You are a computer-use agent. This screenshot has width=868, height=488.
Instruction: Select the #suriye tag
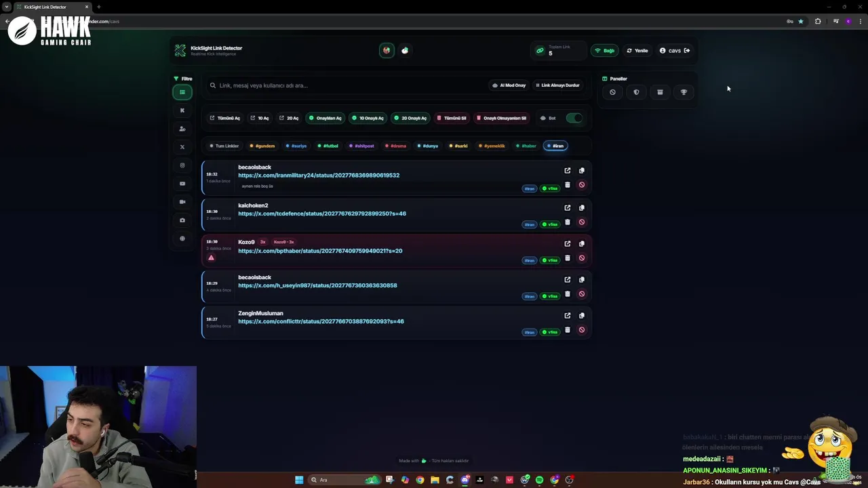[296, 146]
